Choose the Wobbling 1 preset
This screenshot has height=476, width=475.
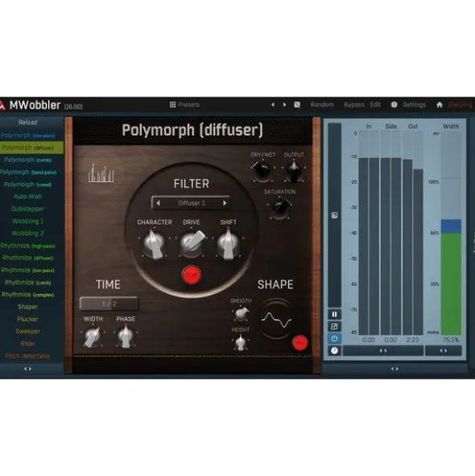click(27, 221)
